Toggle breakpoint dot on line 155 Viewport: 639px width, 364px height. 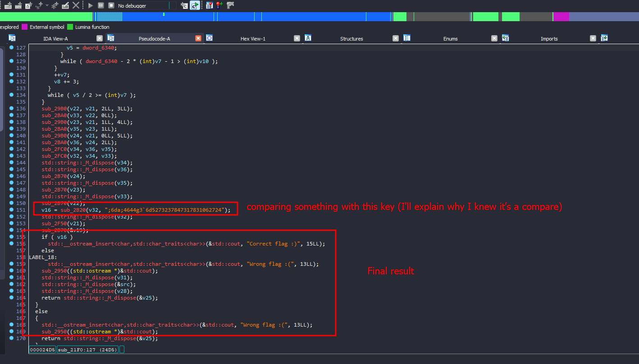pos(11,237)
